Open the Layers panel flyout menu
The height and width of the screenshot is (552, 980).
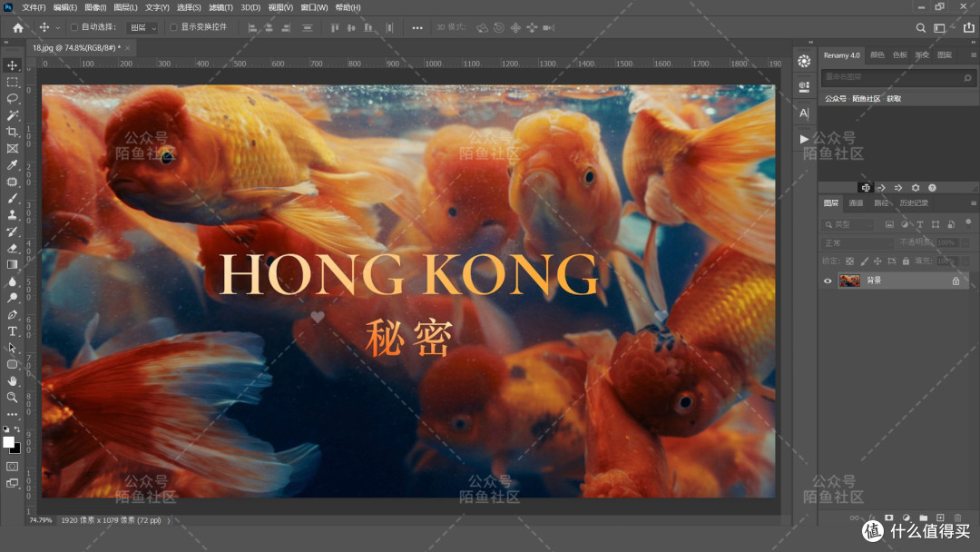(973, 203)
